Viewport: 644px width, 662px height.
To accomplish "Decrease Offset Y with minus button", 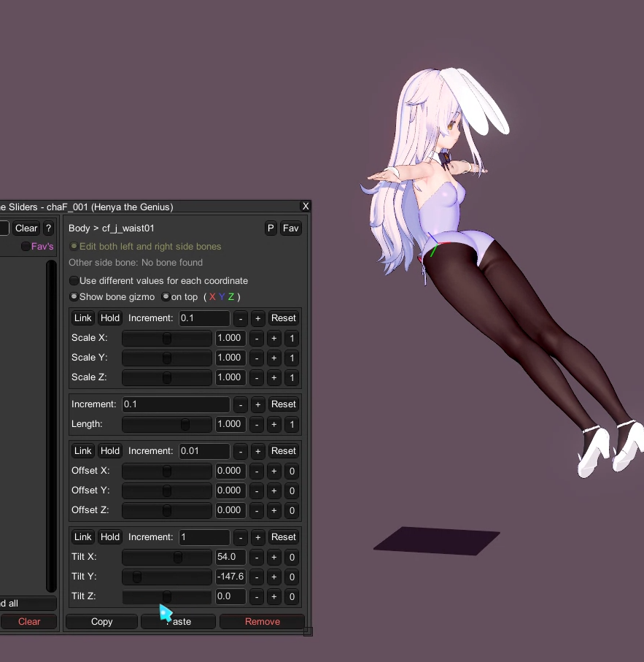I will click(x=257, y=490).
